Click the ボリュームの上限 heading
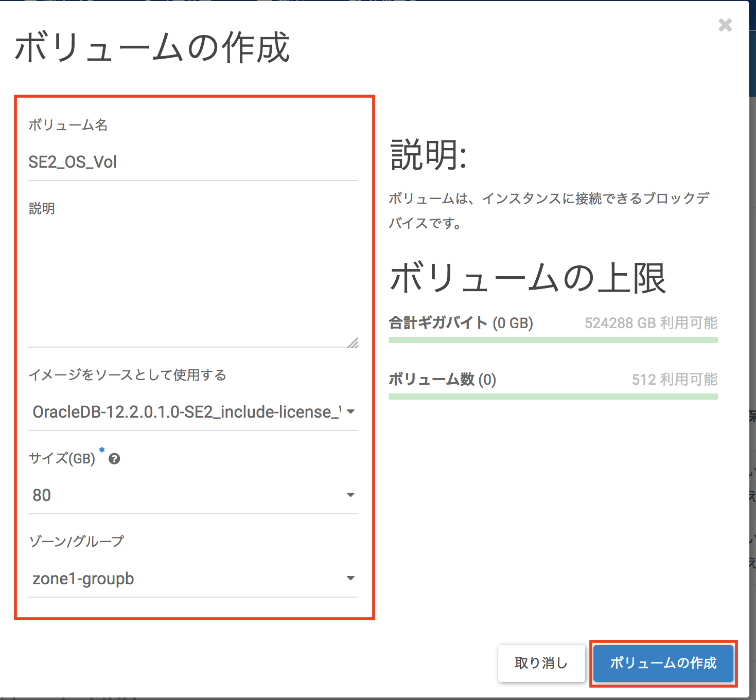The width and height of the screenshot is (756, 700). point(528,278)
